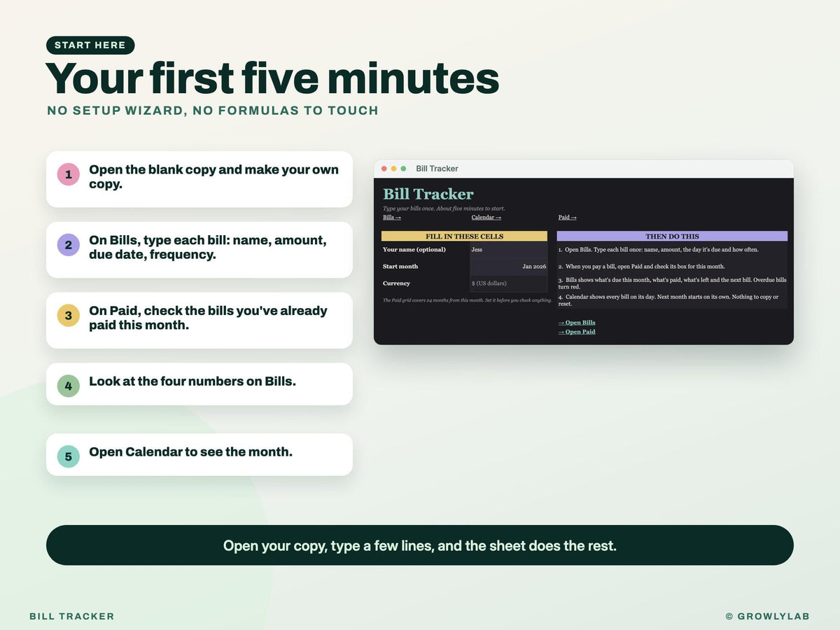Follow the → Open Paid link
Viewport: 840px width, 630px height.
point(577,332)
